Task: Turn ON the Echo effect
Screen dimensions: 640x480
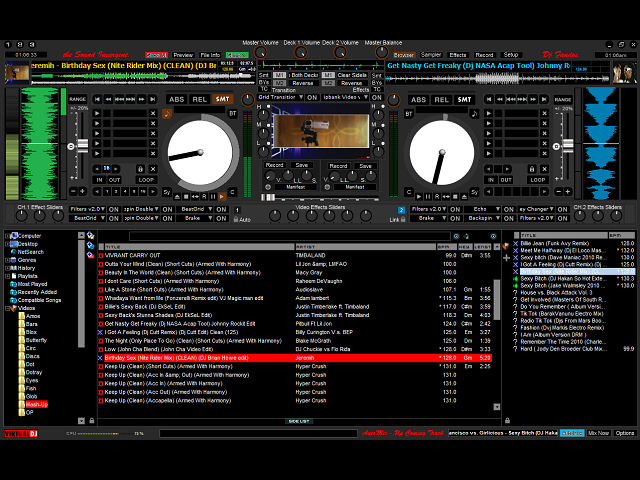Action: pos(509,209)
